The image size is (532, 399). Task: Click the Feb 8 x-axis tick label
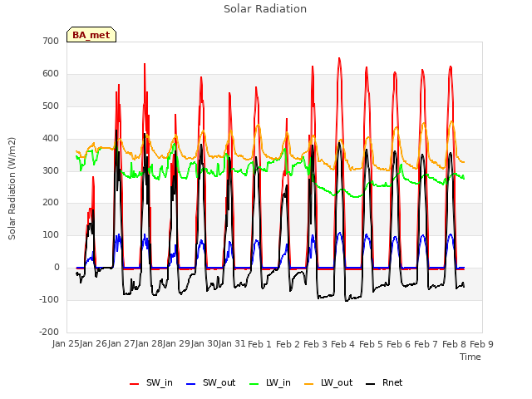455,344
